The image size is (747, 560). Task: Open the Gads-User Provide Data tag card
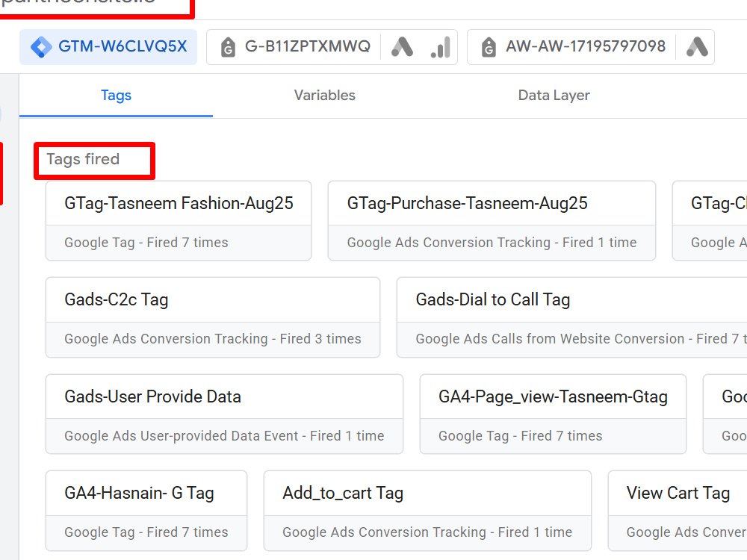(224, 414)
